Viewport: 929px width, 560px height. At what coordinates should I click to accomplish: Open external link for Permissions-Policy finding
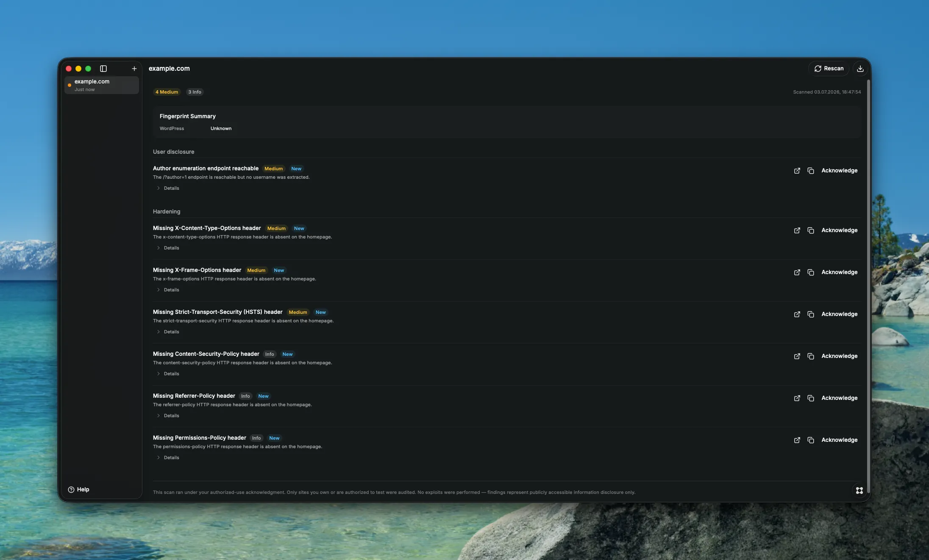click(x=797, y=440)
